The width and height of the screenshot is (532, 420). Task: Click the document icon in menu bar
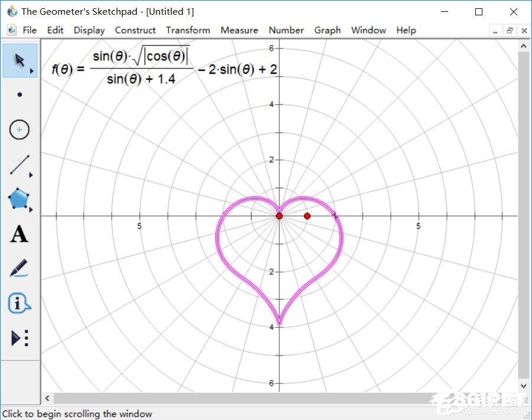(x=12, y=30)
